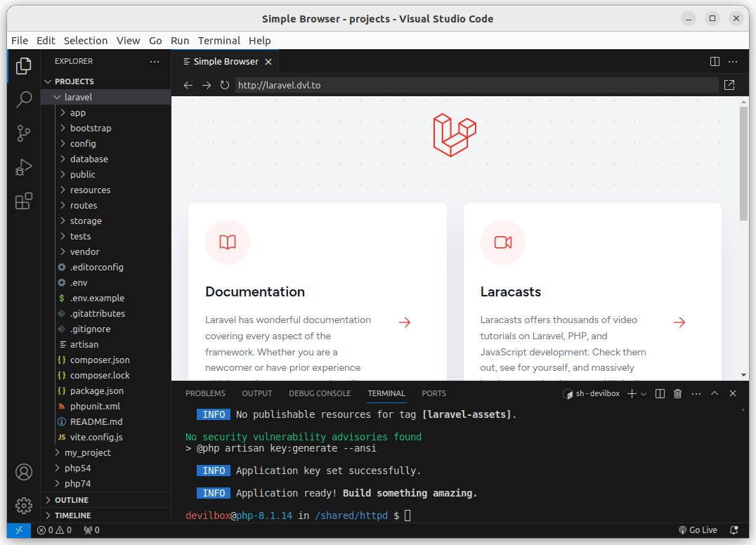Switch to the DEBUG CONSOLE tab
The height and width of the screenshot is (545, 756).
coord(320,394)
